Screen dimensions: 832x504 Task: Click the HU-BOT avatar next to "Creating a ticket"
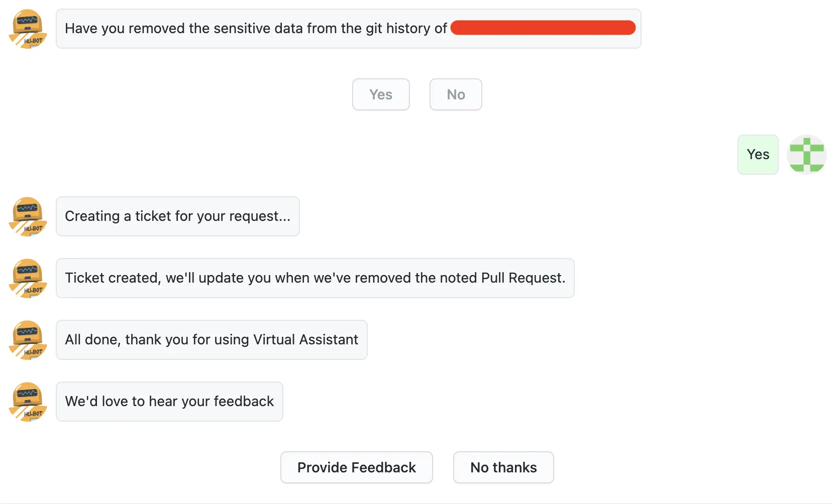coord(28,216)
